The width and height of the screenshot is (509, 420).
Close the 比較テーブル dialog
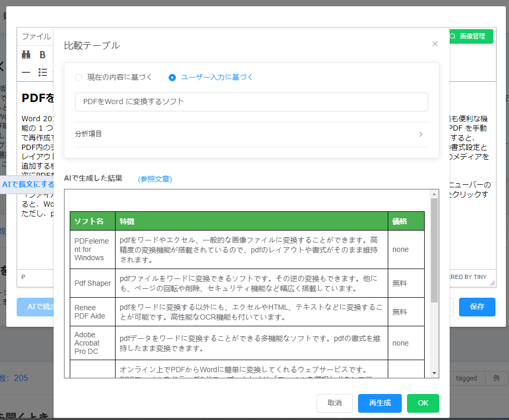435,44
